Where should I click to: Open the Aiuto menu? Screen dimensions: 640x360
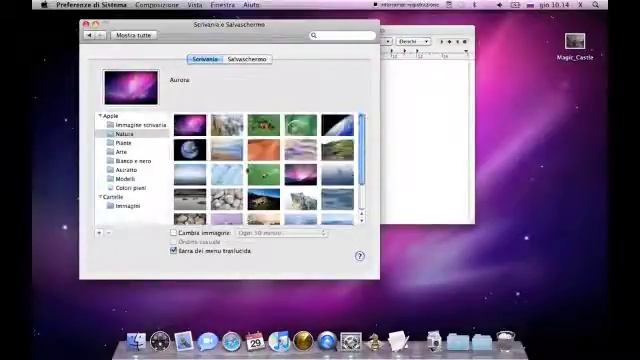pos(251,5)
